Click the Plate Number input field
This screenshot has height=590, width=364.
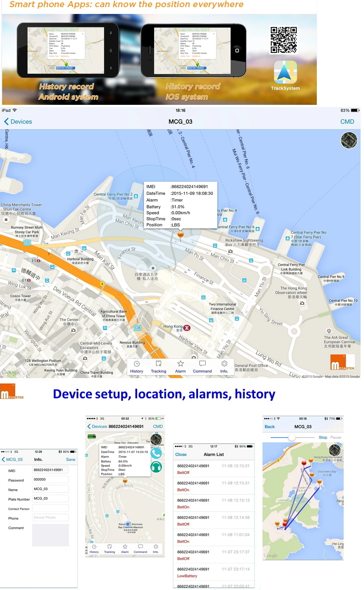point(50,498)
